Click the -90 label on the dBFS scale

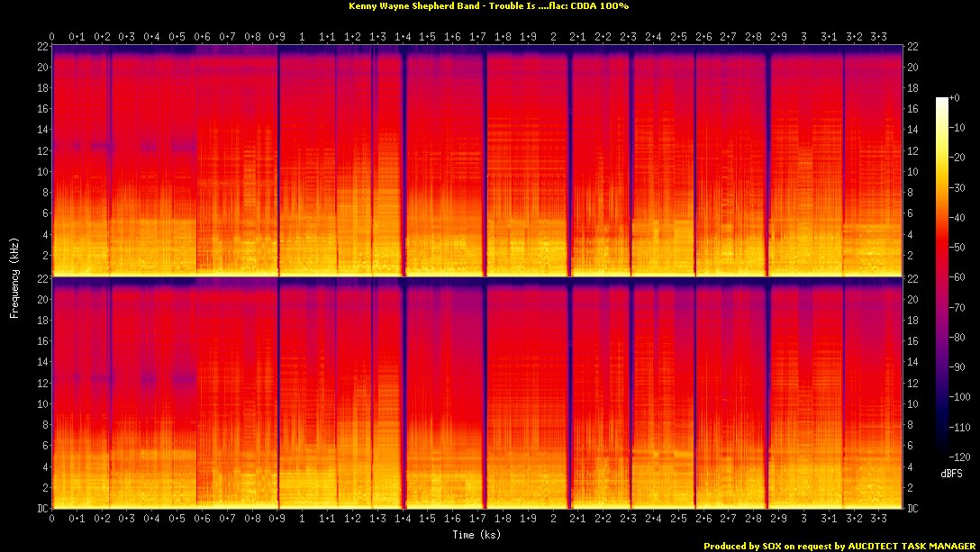click(x=962, y=366)
